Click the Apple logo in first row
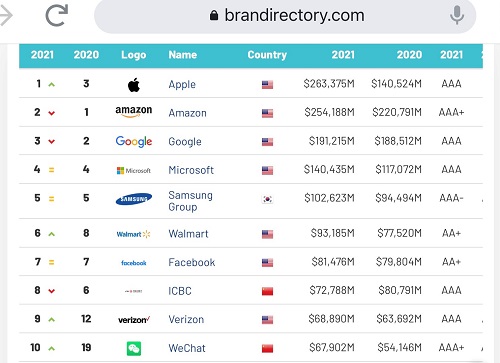Screen dimensions: 500x363 134,85
